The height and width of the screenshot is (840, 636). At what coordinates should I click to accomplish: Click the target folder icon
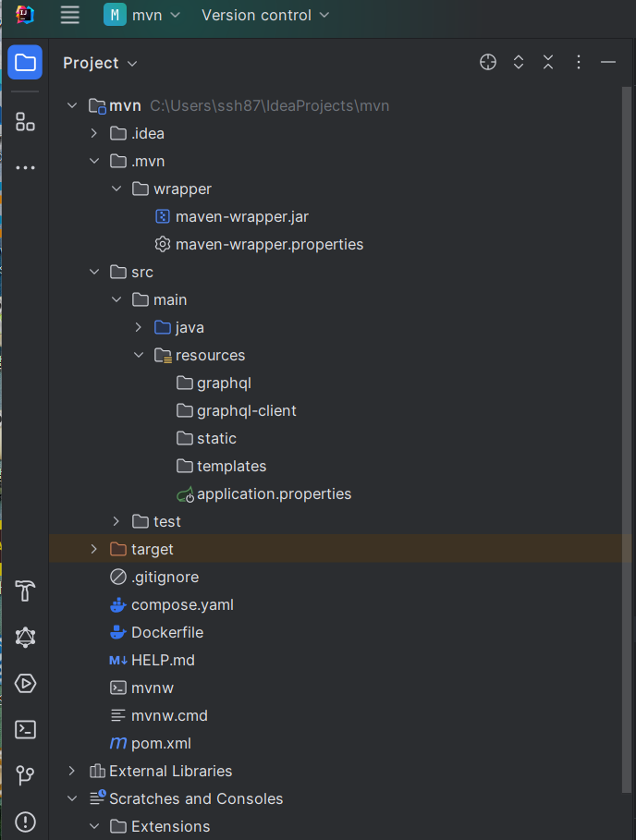[118, 549]
